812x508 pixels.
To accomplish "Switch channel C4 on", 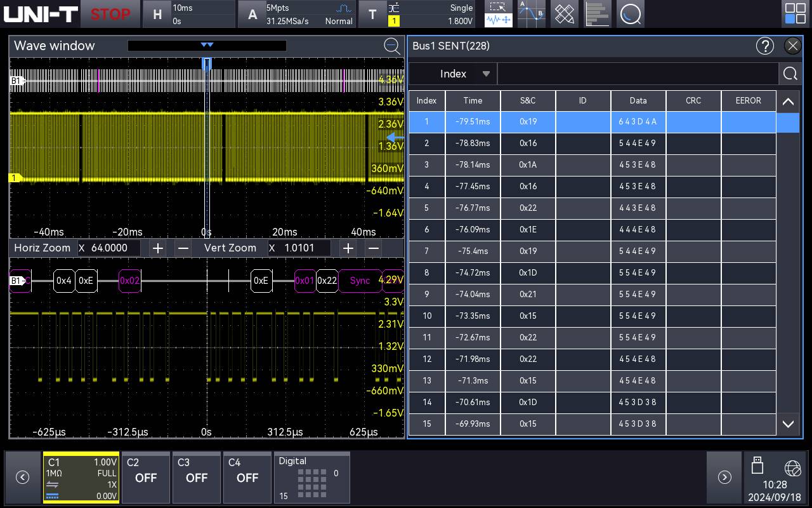I will click(247, 478).
